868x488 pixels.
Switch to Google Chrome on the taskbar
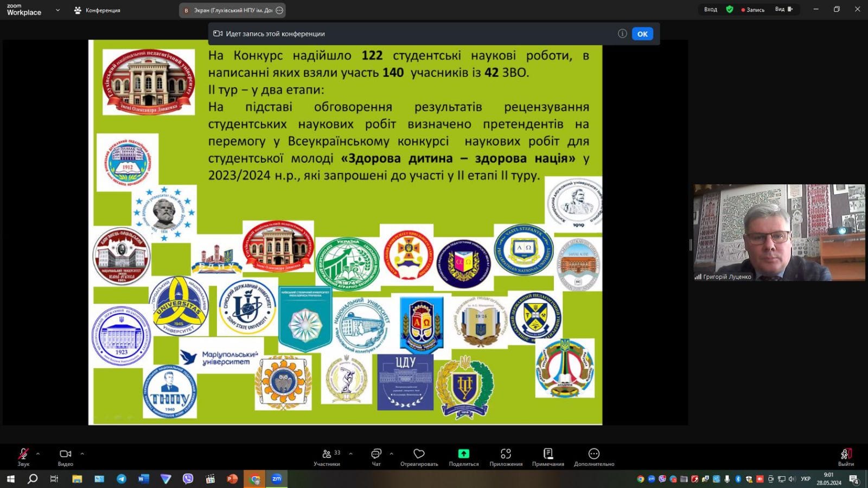254,479
